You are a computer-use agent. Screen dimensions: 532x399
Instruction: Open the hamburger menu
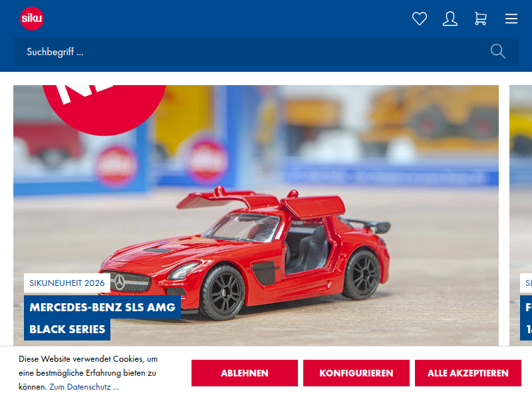point(511,19)
